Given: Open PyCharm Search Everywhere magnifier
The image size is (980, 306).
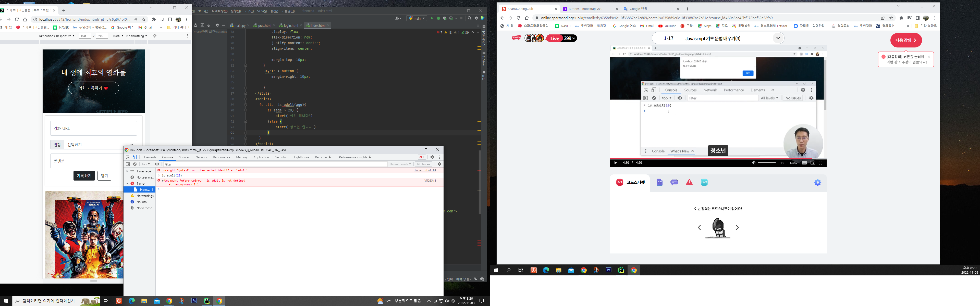Looking at the screenshot, I should pyautogui.click(x=470, y=18).
